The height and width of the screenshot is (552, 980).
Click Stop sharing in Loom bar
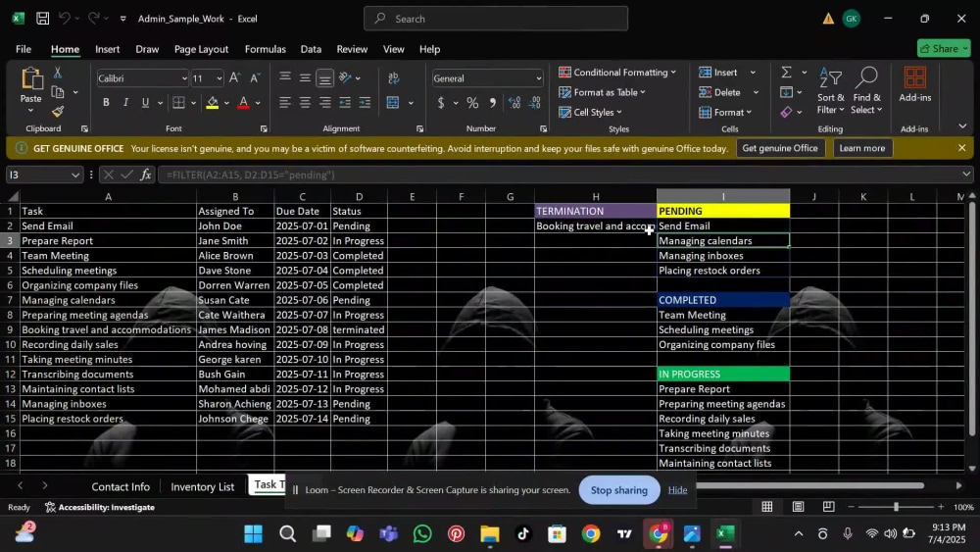coord(618,490)
